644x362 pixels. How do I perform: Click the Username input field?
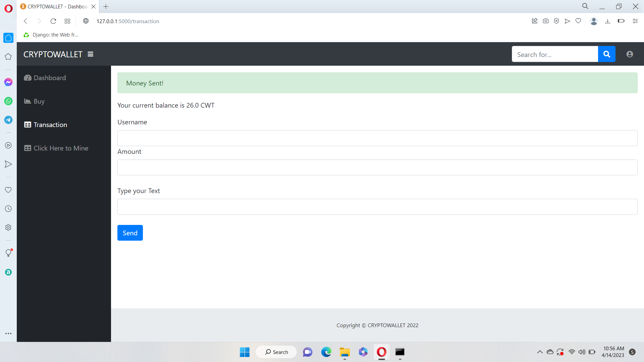377,138
